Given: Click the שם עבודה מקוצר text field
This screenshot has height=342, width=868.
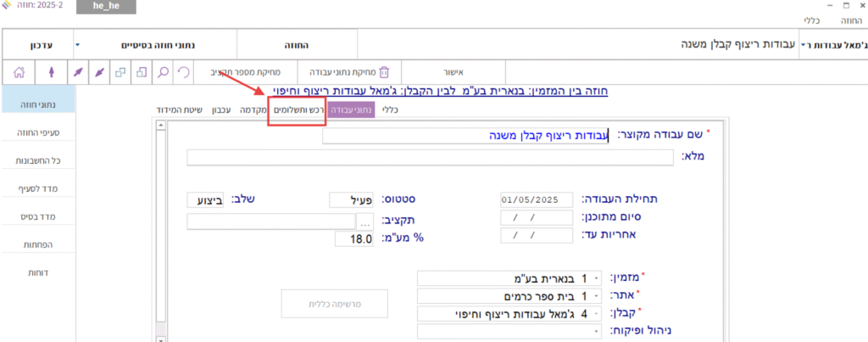Looking at the screenshot, I should 509,135.
